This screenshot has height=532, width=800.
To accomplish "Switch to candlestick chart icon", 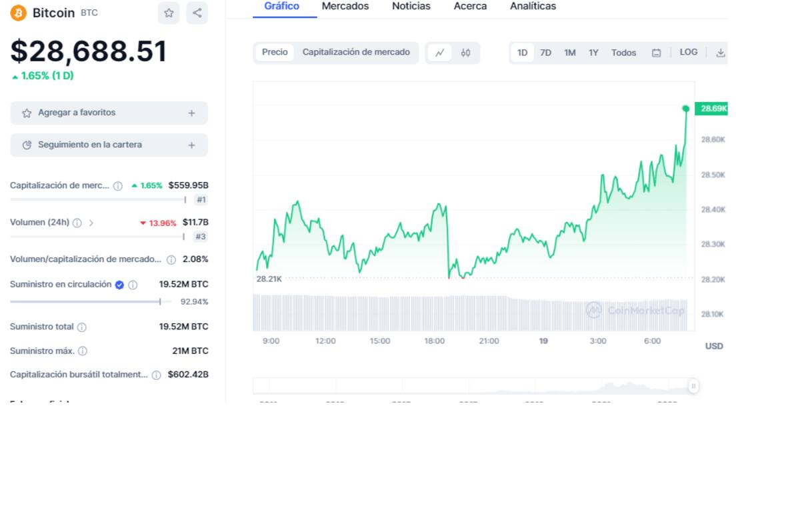I will (465, 53).
